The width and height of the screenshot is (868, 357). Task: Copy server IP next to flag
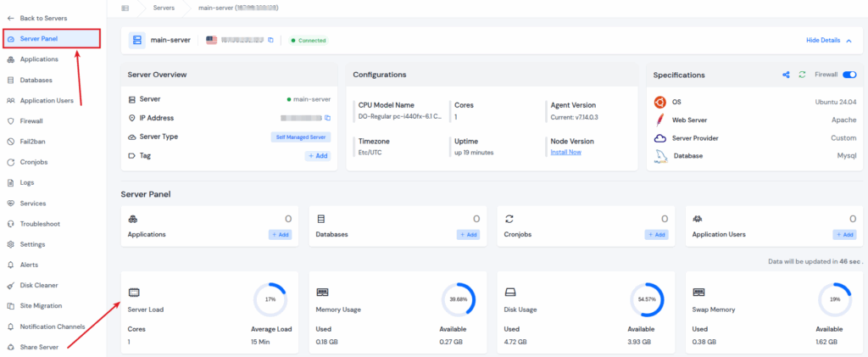(270, 40)
